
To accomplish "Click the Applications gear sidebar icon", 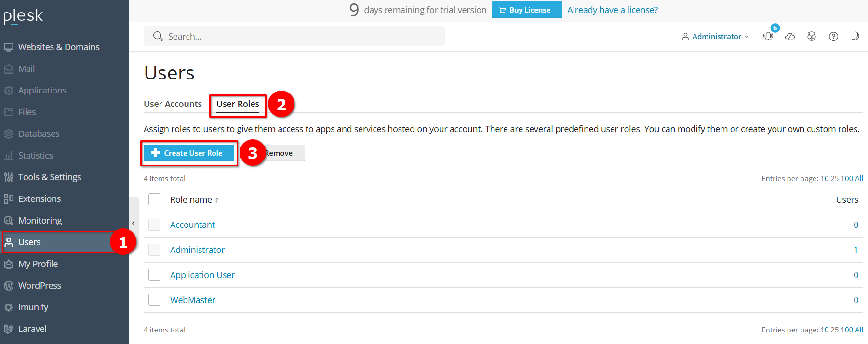I will 9,91.
